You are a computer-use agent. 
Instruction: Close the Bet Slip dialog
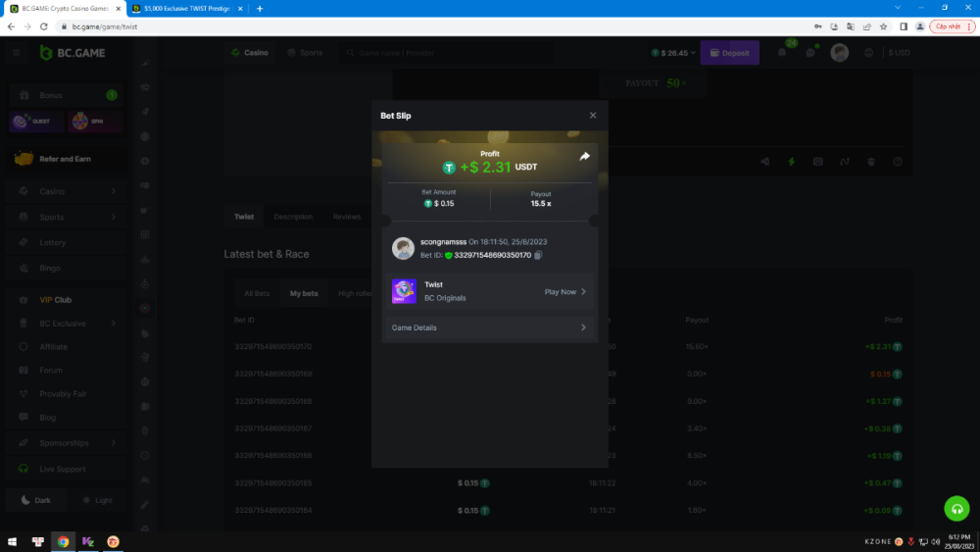(592, 116)
